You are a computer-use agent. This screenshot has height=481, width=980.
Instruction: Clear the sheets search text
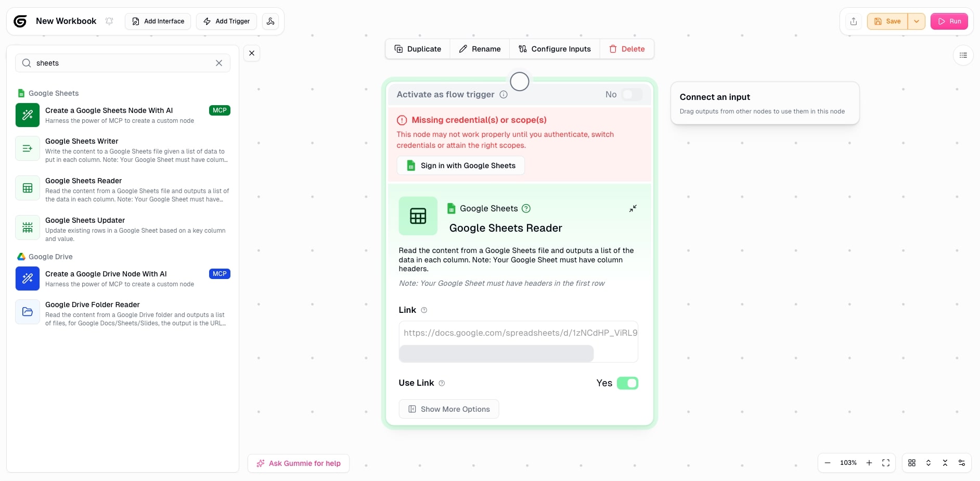pyautogui.click(x=219, y=63)
